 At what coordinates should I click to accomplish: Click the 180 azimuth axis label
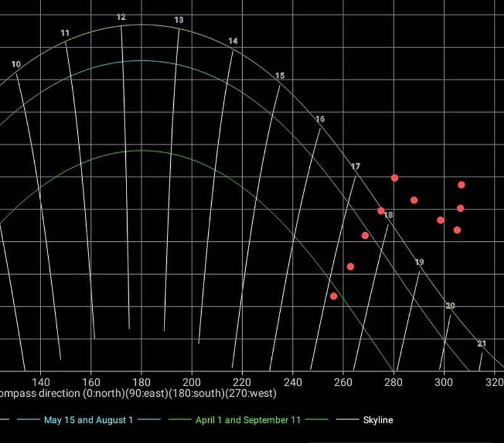coord(141,382)
